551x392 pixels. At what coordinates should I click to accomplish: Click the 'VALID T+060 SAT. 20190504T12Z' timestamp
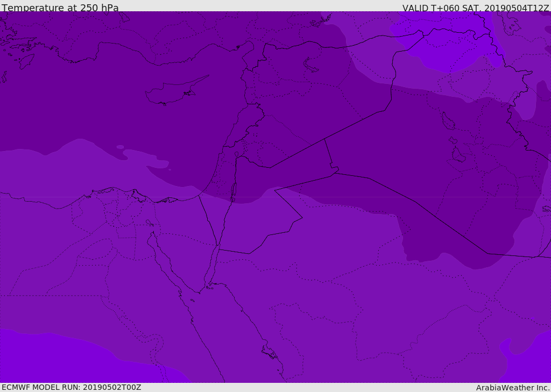[476, 8]
